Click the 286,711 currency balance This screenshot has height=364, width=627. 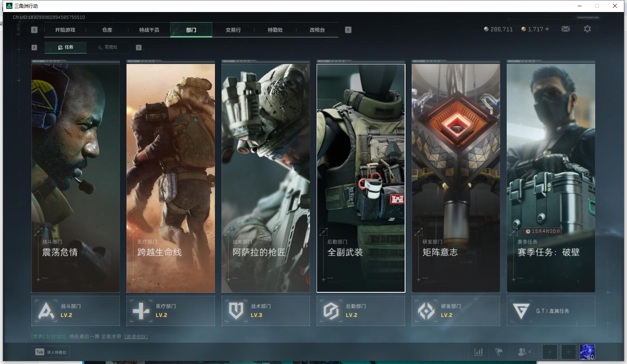pos(498,29)
